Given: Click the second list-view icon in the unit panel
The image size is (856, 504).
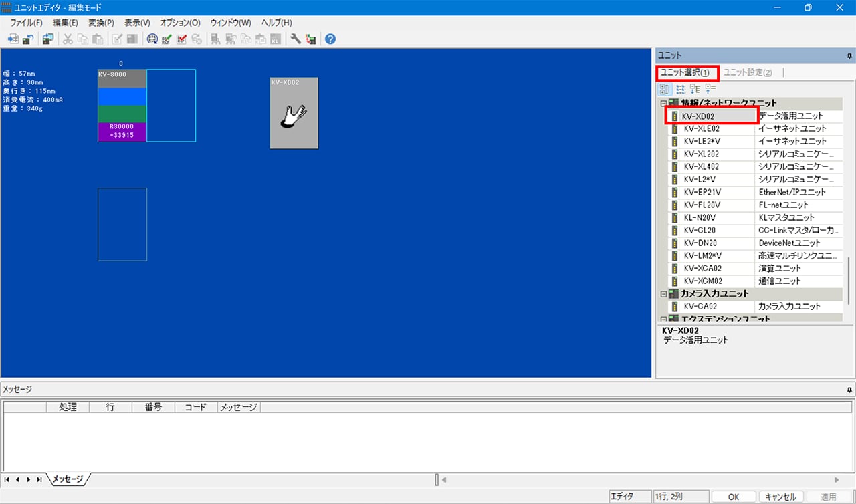Looking at the screenshot, I should click(681, 88).
